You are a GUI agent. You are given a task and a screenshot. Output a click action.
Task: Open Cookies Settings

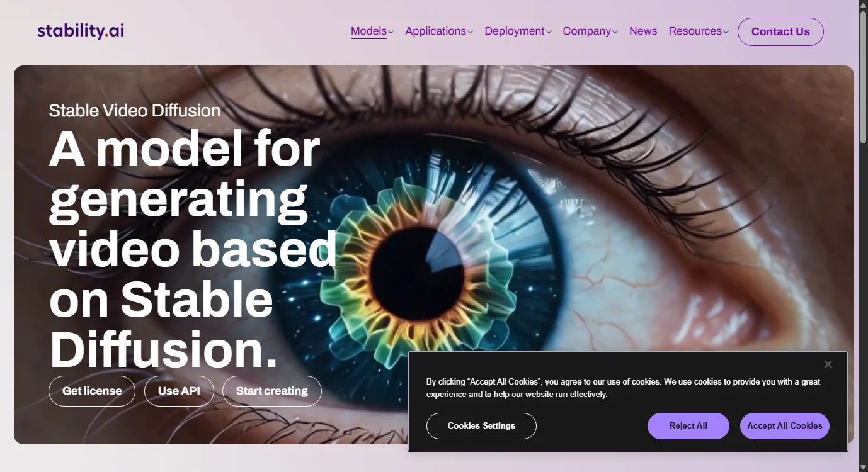[481, 426]
